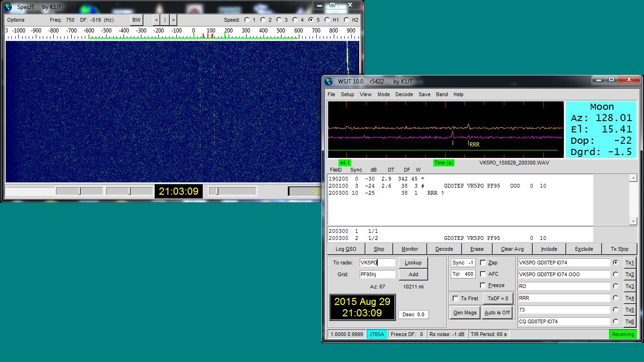Image resolution: width=644 pixels, height=362 pixels.
Task: Click the Log QSO button
Action: (346, 249)
